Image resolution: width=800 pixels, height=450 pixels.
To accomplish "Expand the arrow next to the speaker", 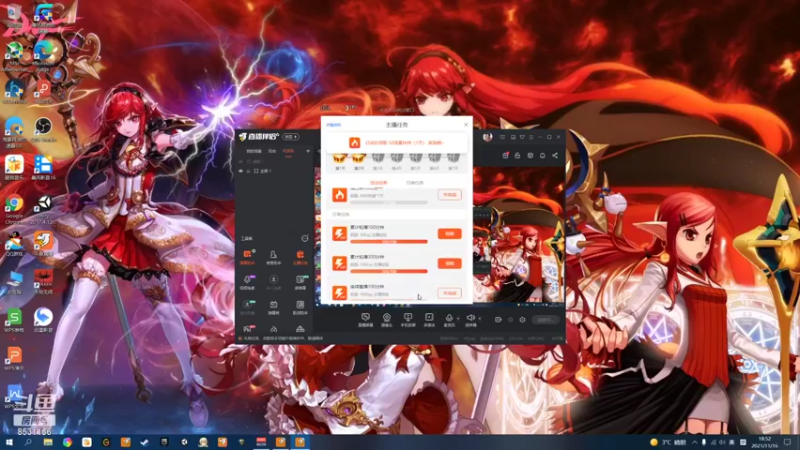I will point(479,319).
